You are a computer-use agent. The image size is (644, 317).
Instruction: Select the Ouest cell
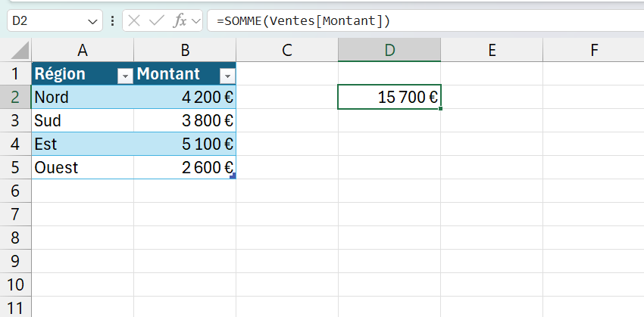point(83,167)
